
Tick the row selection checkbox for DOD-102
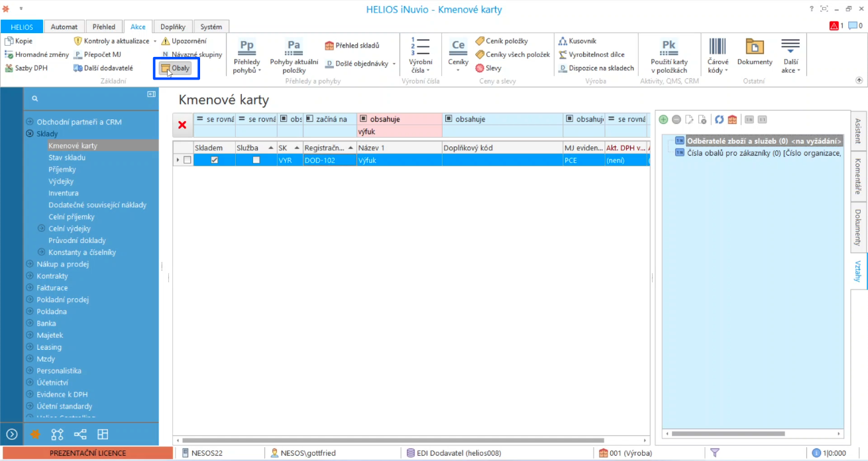click(188, 160)
